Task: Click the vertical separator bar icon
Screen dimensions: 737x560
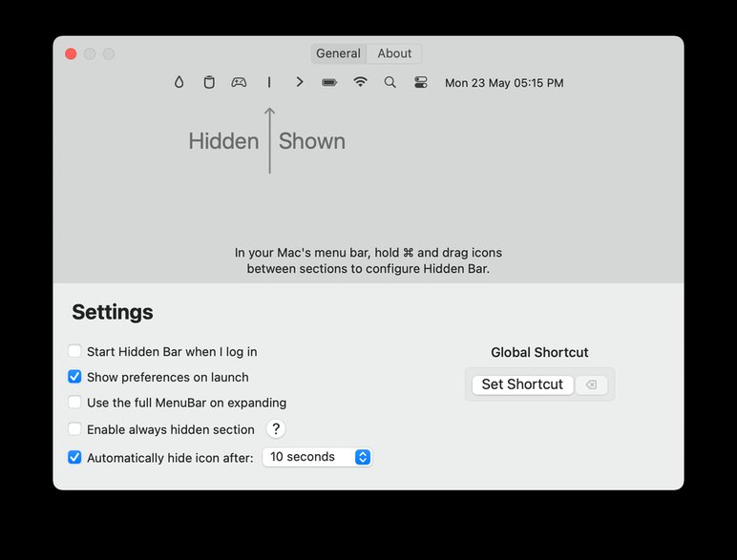Action: click(269, 82)
